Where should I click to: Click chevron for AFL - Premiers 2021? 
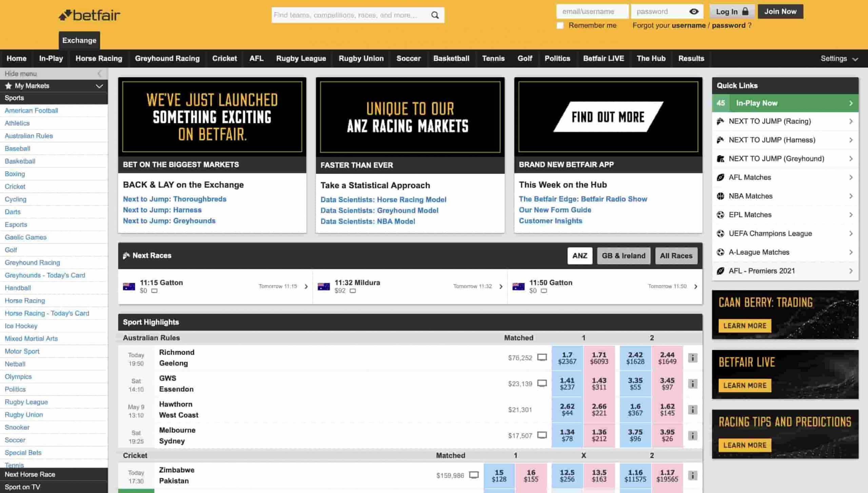click(x=851, y=271)
